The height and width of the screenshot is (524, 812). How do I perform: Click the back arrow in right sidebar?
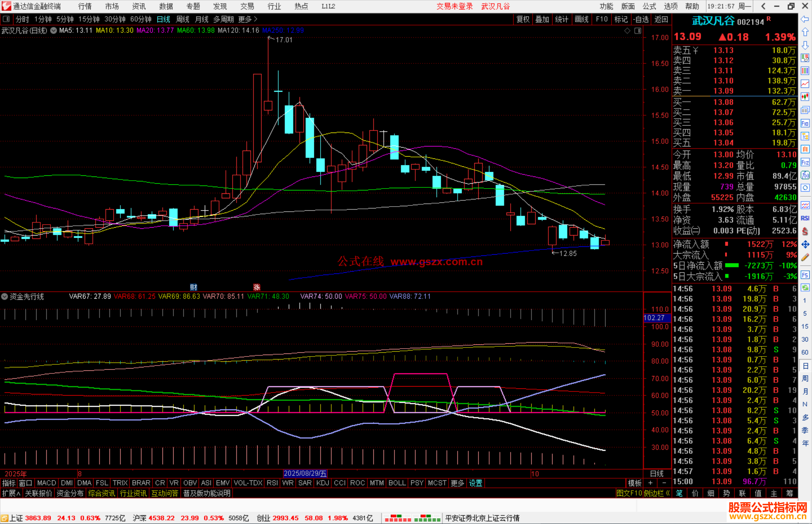pyautogui.click(x=805, y=19)
